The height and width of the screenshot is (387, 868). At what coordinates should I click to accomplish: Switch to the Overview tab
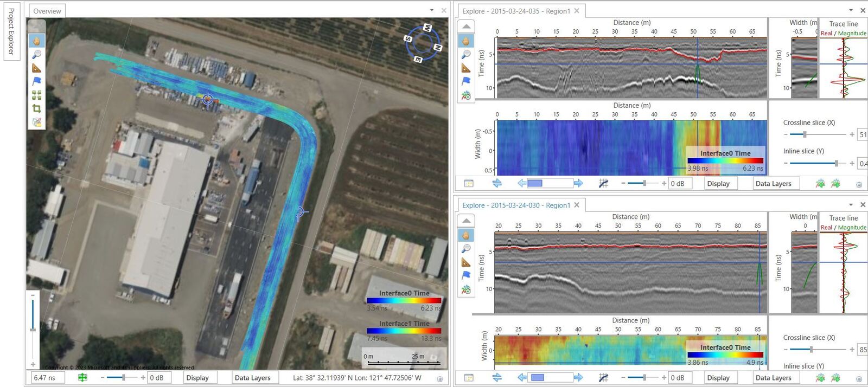pos(47,11)
